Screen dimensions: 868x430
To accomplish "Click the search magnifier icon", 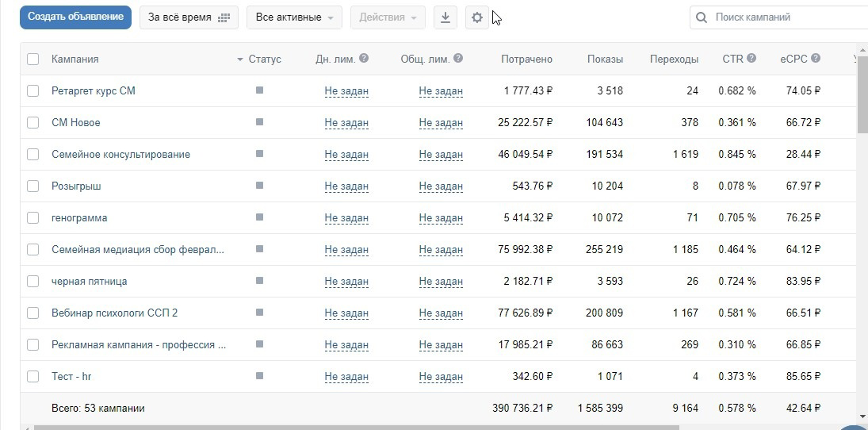I will point(702,17).
